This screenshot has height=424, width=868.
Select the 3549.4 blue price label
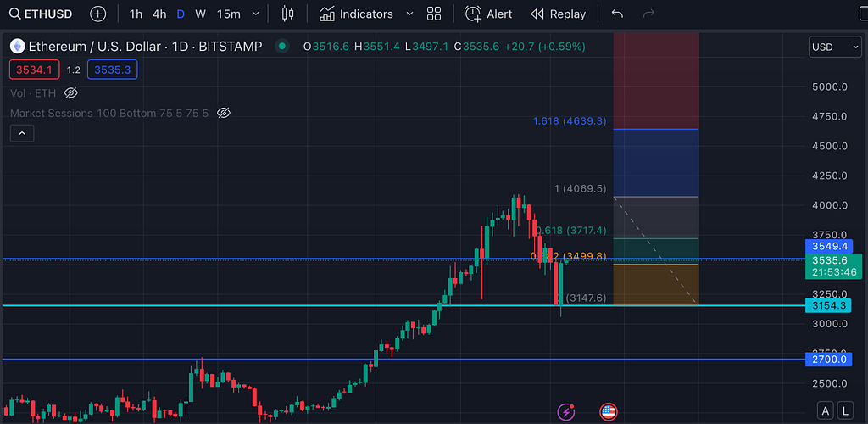coord(828,246)
